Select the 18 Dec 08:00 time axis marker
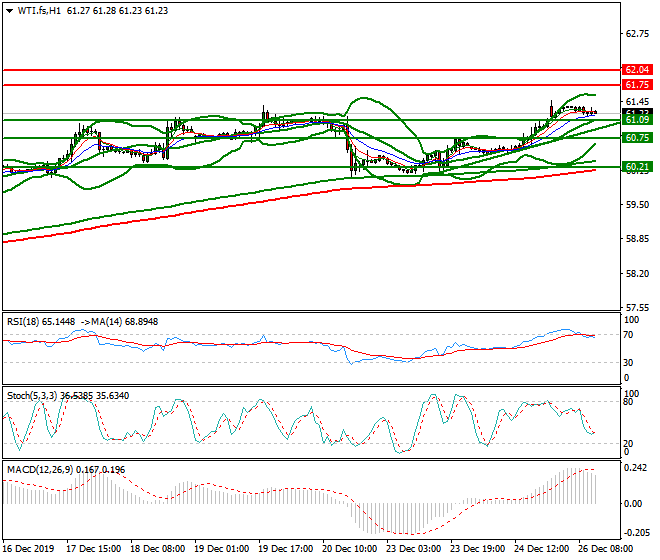 [157, 549]
